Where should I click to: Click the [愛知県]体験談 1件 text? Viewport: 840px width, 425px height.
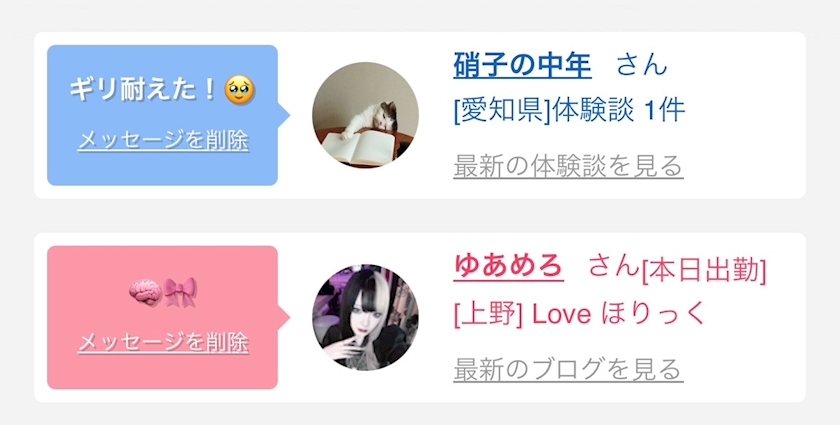[x=569, y=111]
